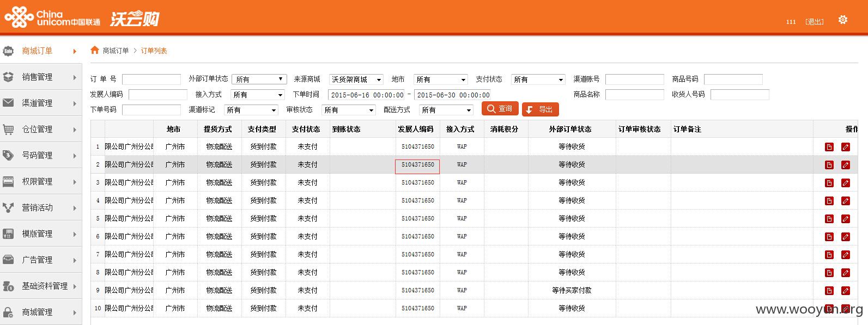Screen dimensions: 868x325
Task: Click edit pencil icon for row 4
Action: click(846, 201)
